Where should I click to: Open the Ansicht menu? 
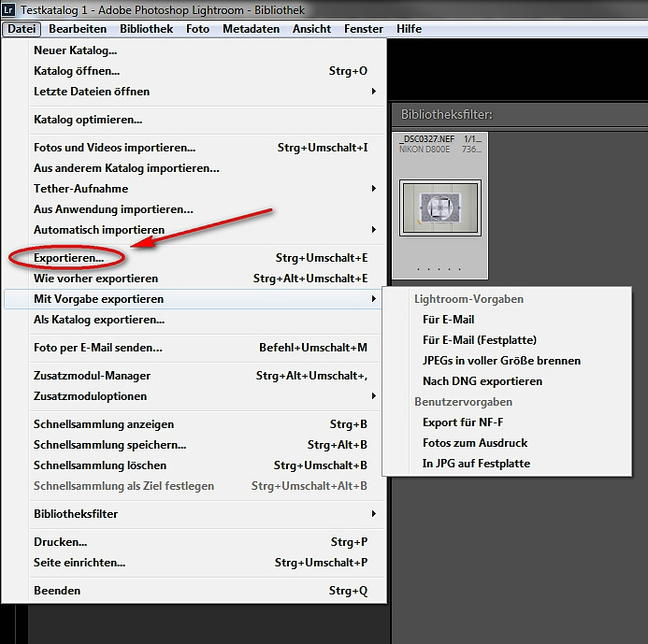coord(311,29)
